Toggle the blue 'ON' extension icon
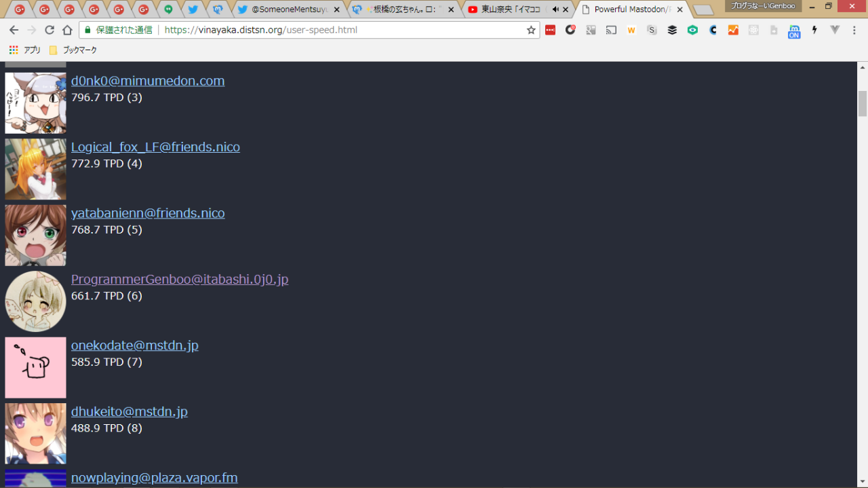868x488 pixels. click(x=794, y=31)
